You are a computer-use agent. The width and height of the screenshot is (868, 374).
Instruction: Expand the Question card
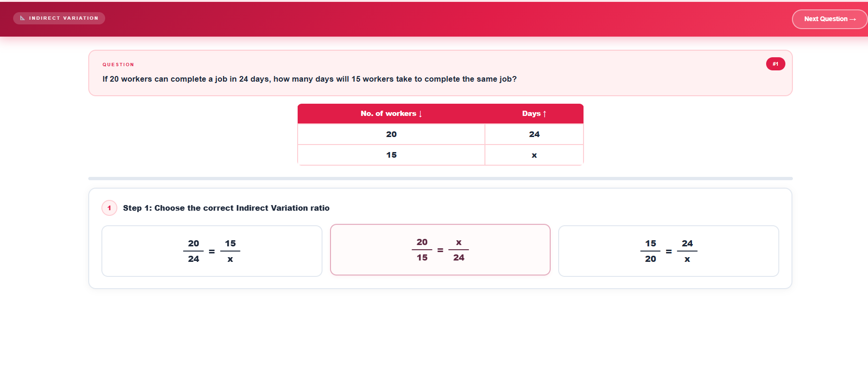(x=440, y=73)
